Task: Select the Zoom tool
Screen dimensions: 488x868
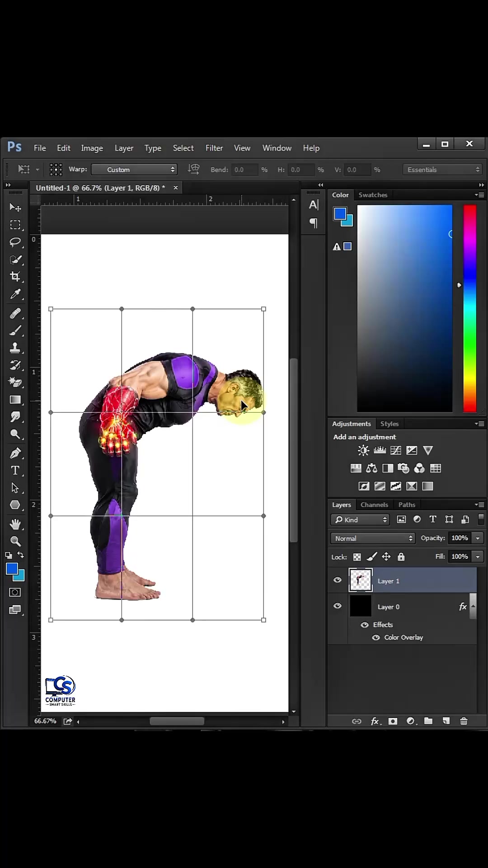Action: [15, 541]
